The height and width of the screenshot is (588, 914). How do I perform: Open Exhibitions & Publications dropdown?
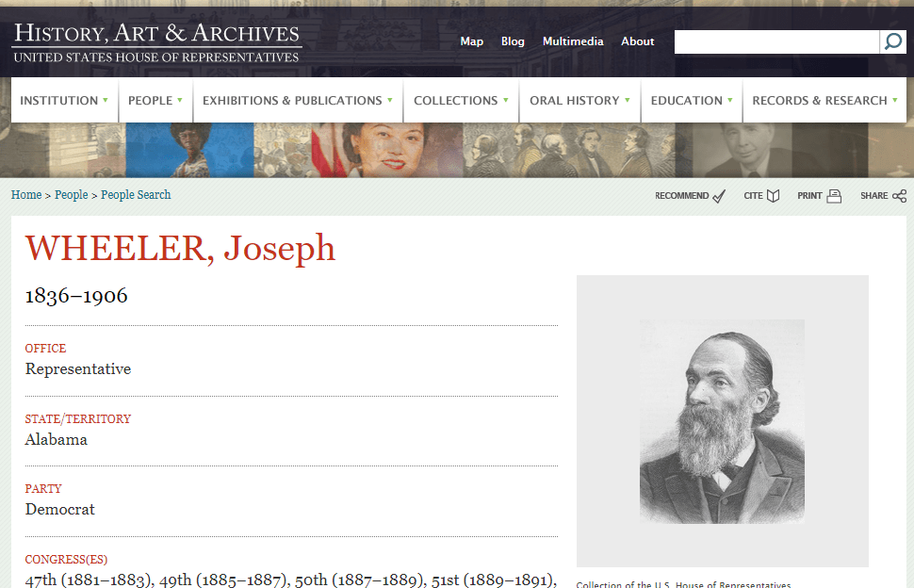pyautogui.click(x=297, y=100)
